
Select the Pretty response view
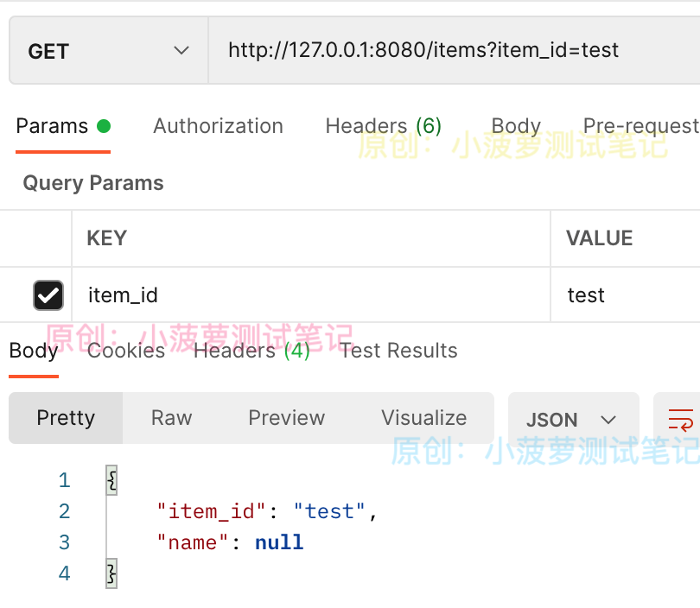pyautogui.click(x=66, y=418)
